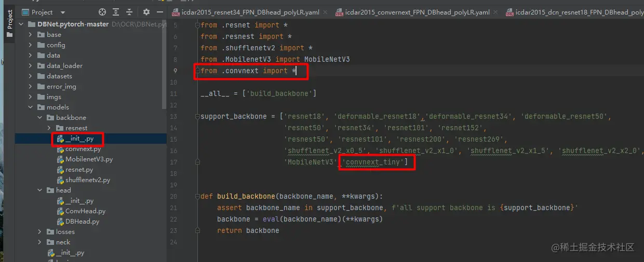Screen dimensions: 644x262
Task: Click 'from .convnext import *' on line 9
Action: click(248, 71)
